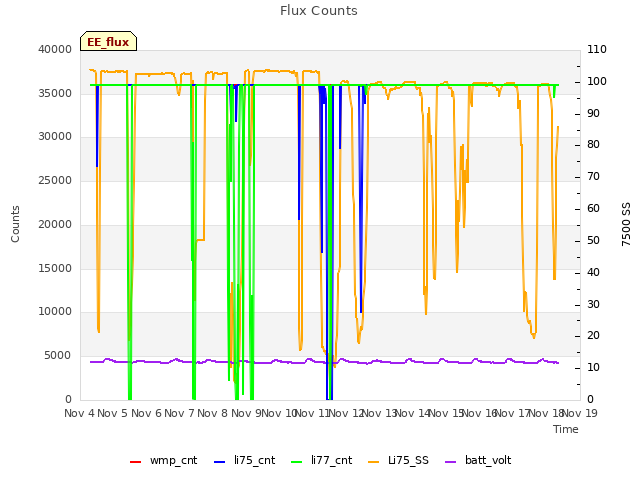Click the Nov 19 date label

(x=580, y=413)
